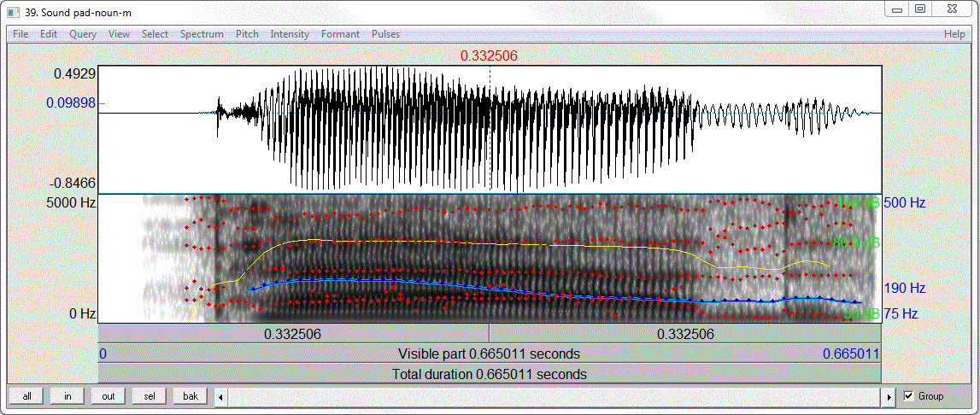Toggle the Group checkbox
The height and width of the screenshot is (415, 980).
(x=909, y=396)
